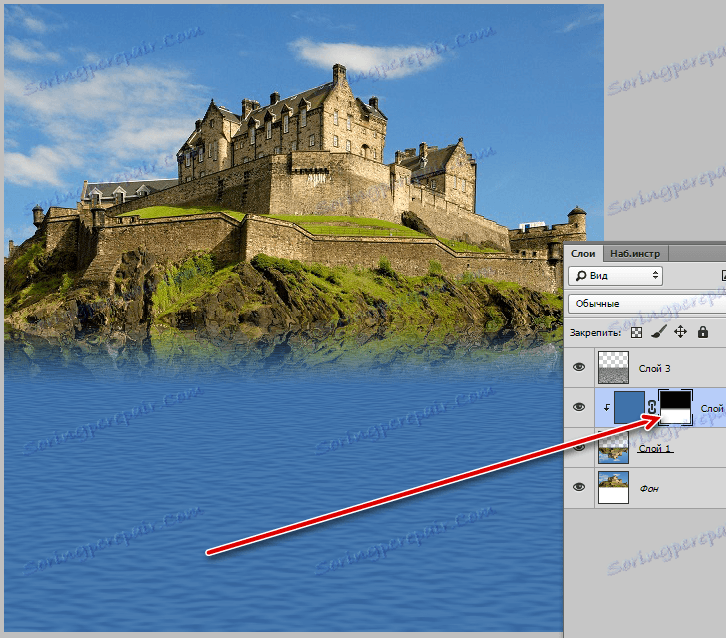Toggle lock all padlock icon

pos(703,332)
